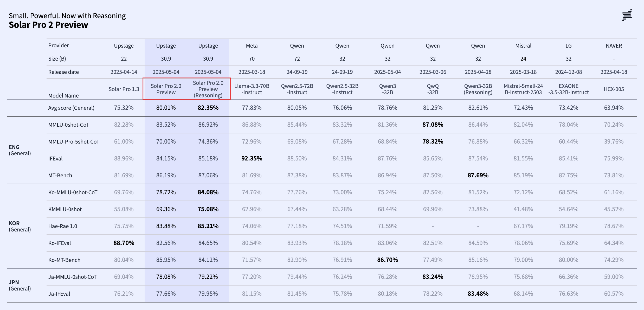644x310 pixels.
Task: Click the 'KMMLU-0shot' row label
Action: pyautogui.click(x=65, y=209)
